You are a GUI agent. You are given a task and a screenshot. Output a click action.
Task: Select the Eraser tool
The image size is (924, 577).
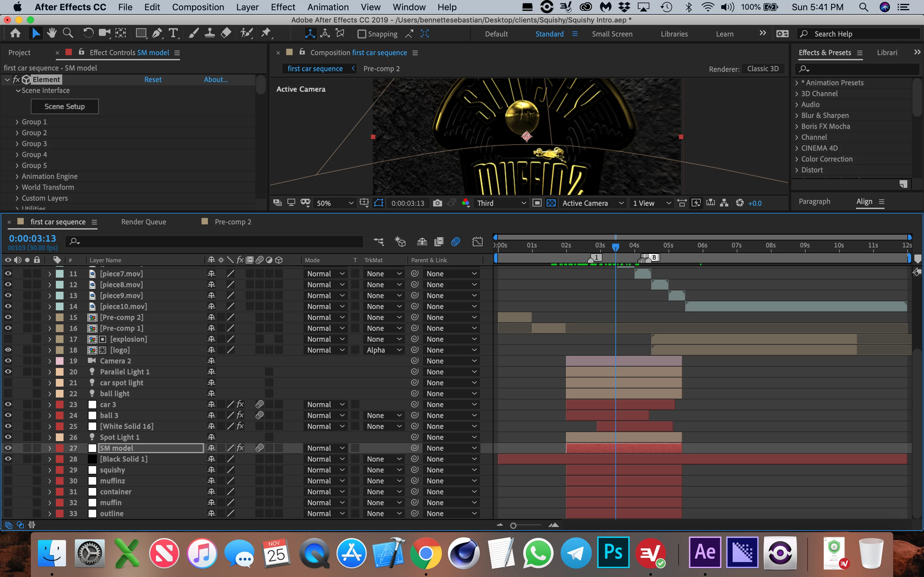[x=226, y=34]
